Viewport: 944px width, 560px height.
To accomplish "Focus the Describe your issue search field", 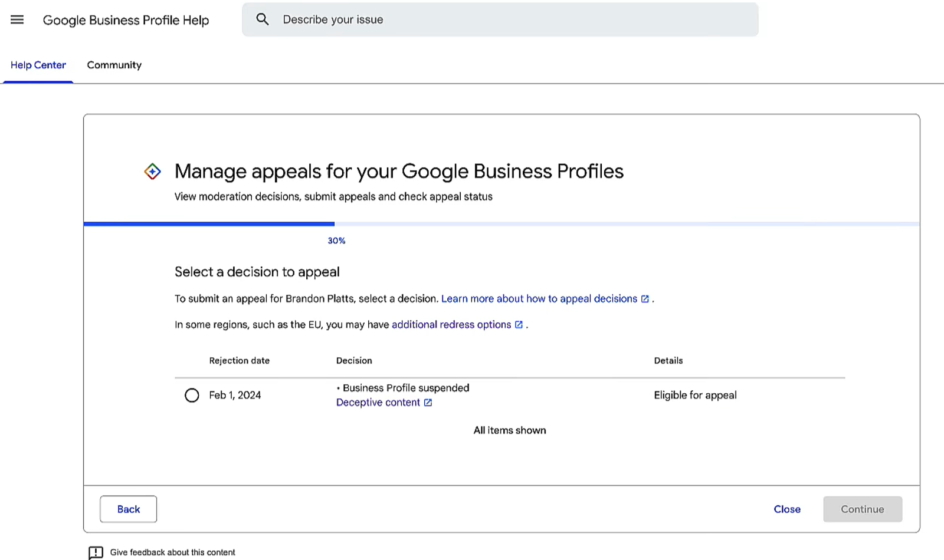I will (x=500, y=19).
